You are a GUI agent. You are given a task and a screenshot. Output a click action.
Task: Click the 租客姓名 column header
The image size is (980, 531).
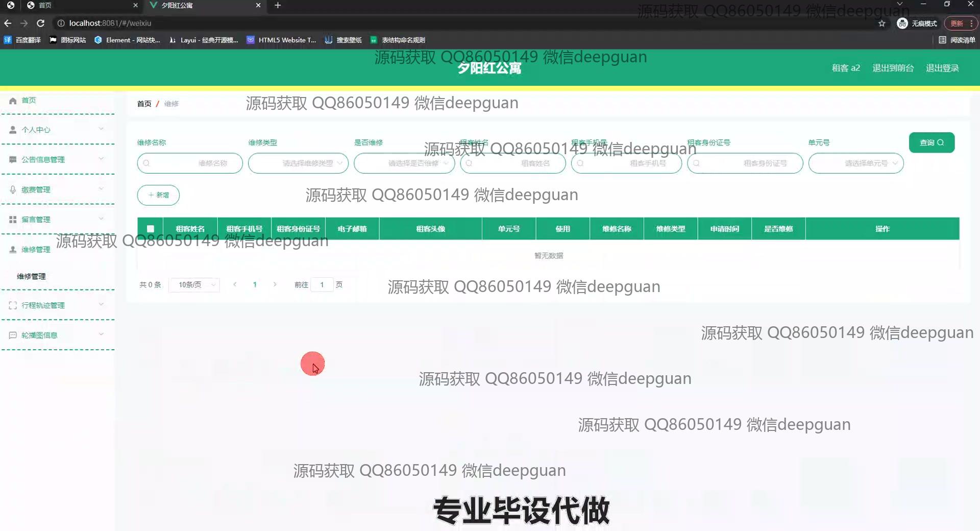click(x=190, y=229)
